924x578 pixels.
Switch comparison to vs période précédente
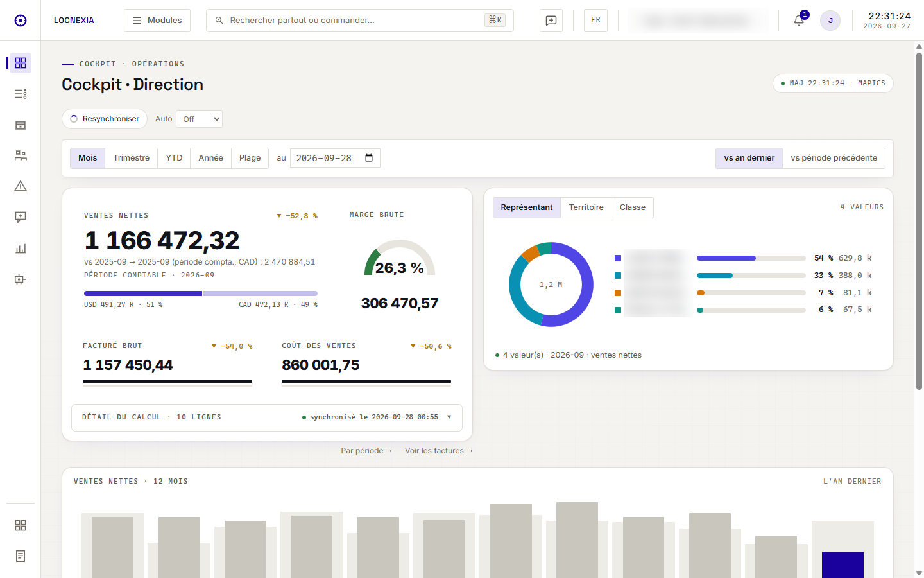(x=834, y=158)
